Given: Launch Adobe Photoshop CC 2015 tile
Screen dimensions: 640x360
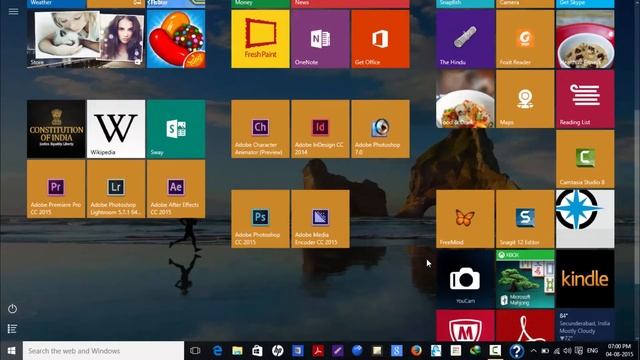Looking at the screenshot, I should [x=260, y=219].
